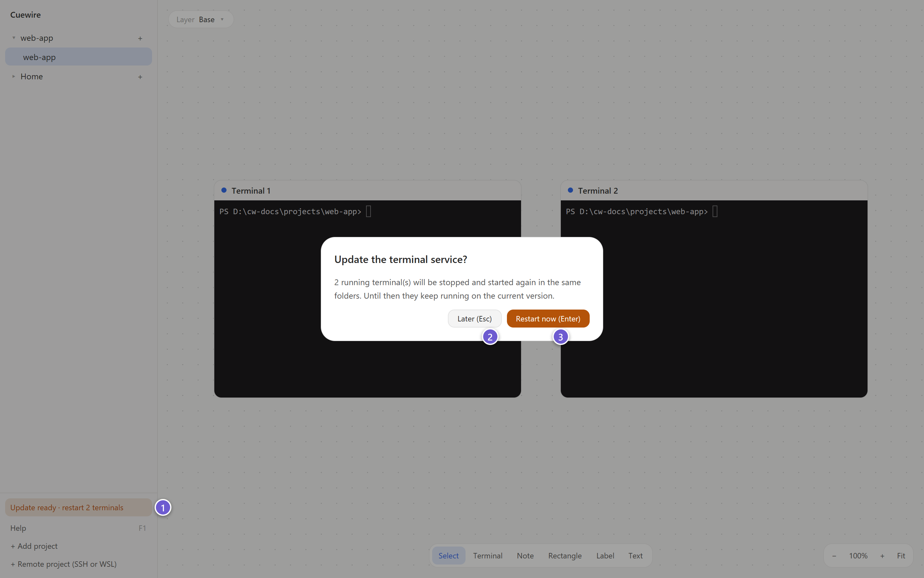Choose the Label tool

pos(605,556)
